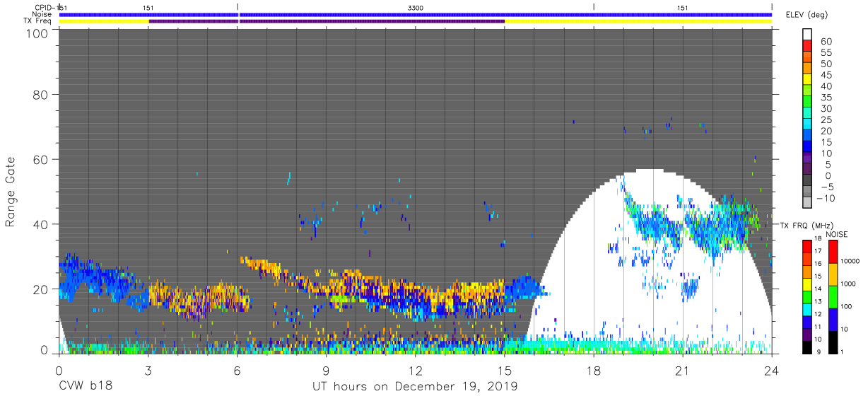
Task: Click Range Gate axis tick 80
Action: pos(42,94)
